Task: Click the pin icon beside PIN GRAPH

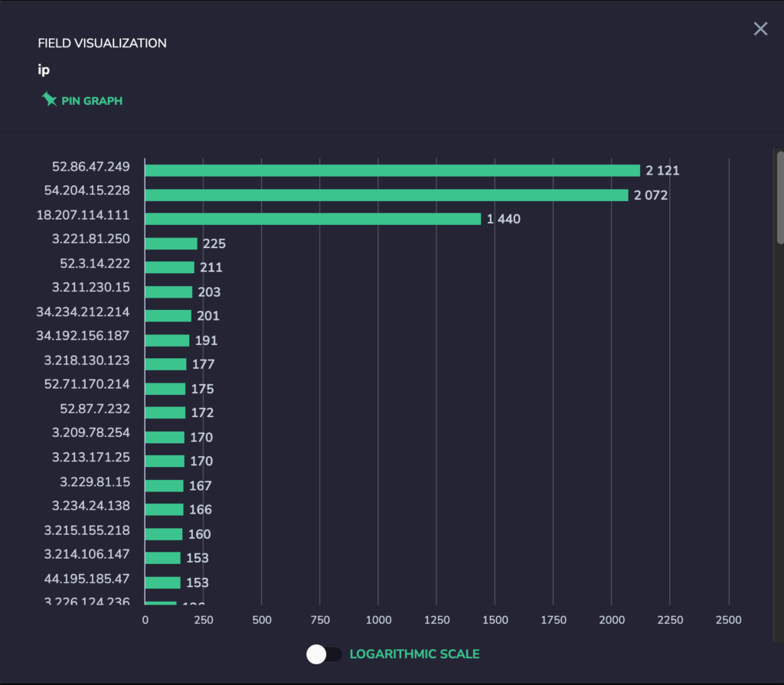Action: [49, 99]
